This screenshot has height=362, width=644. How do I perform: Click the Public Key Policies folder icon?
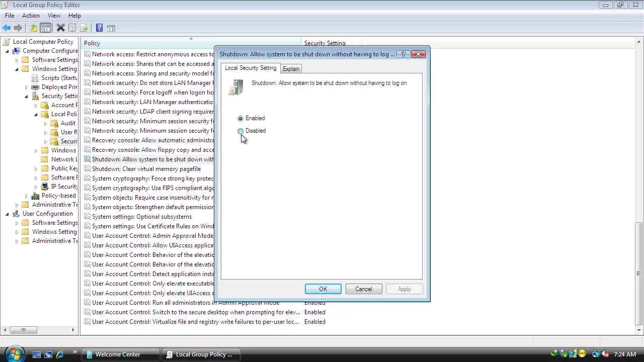[45, 168]
